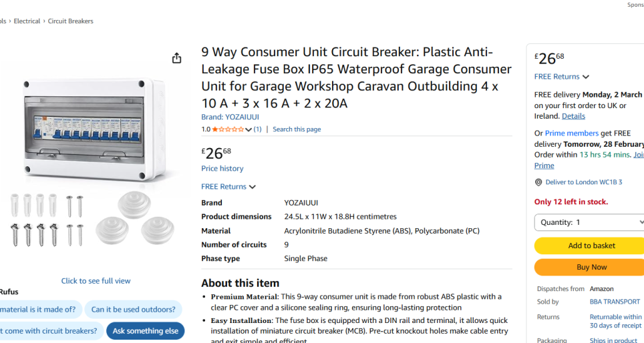
Task: Click Search this page link
Action: click(297, 129)
